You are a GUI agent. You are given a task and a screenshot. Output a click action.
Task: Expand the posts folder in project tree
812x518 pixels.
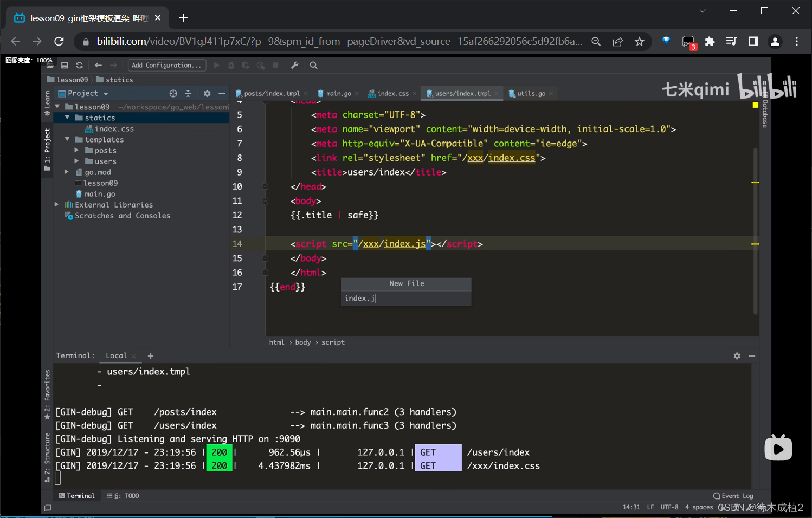point(76,151)
